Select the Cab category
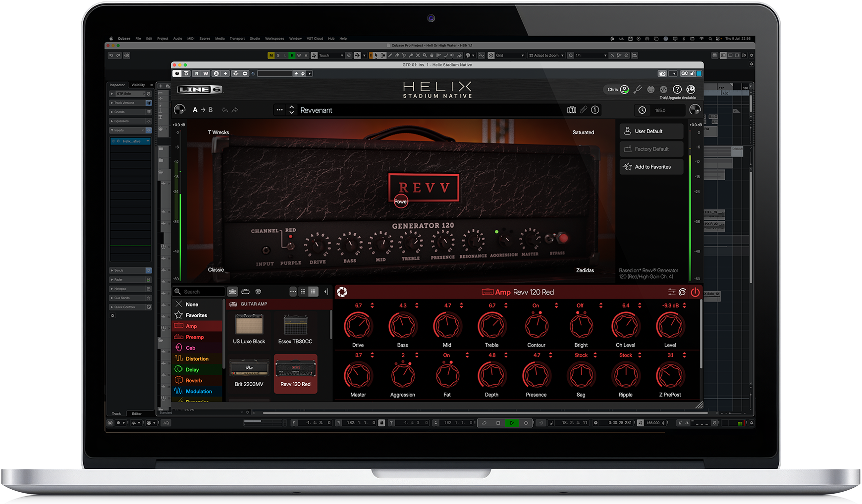Image resolution: width=862 pixels, height=504 pixels. coord(197,348)
